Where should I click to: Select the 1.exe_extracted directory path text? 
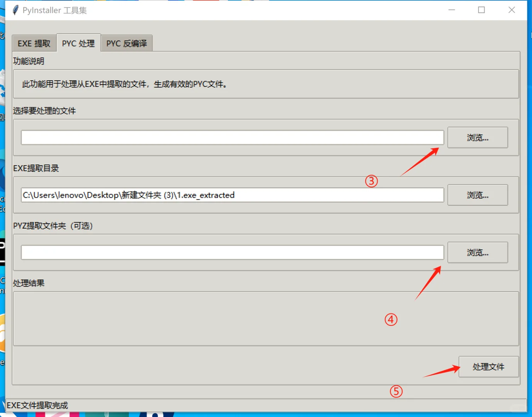pos(128,195)
